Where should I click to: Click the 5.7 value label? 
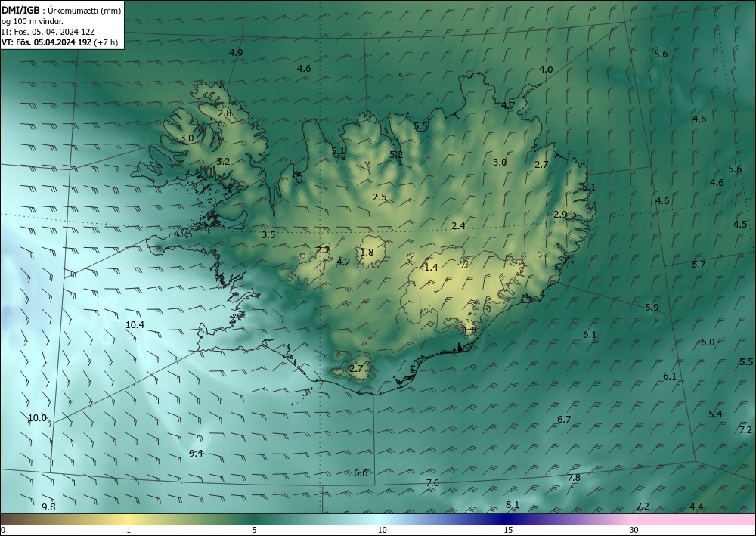[x=699, y=264]
